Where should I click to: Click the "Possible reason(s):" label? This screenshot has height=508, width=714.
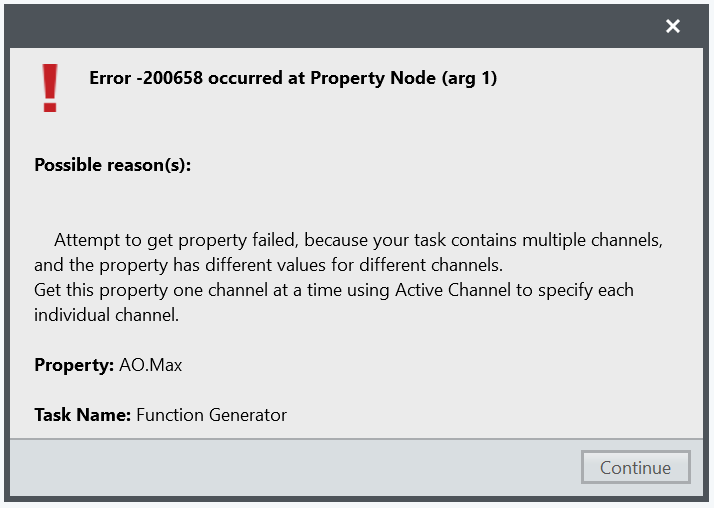click(x=112, y=165)
